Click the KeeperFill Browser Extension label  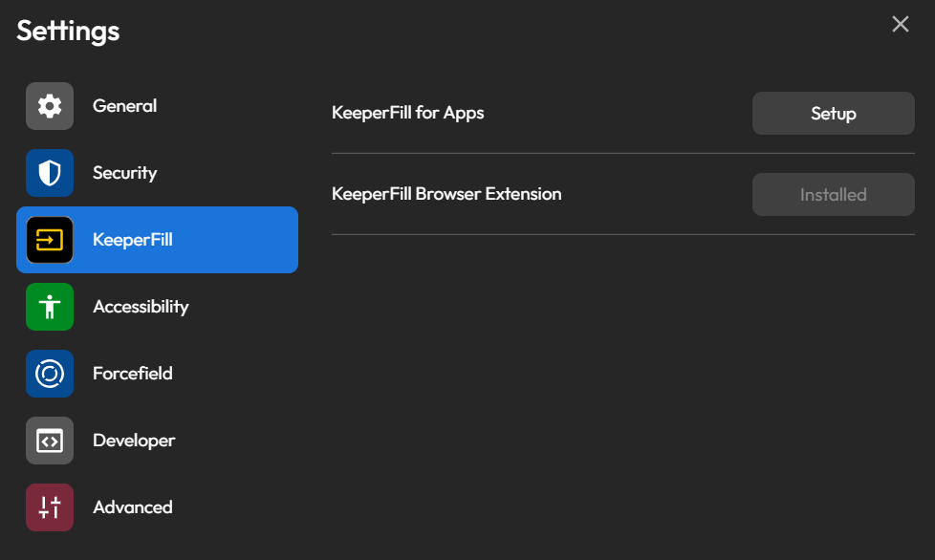click(446, 194)
